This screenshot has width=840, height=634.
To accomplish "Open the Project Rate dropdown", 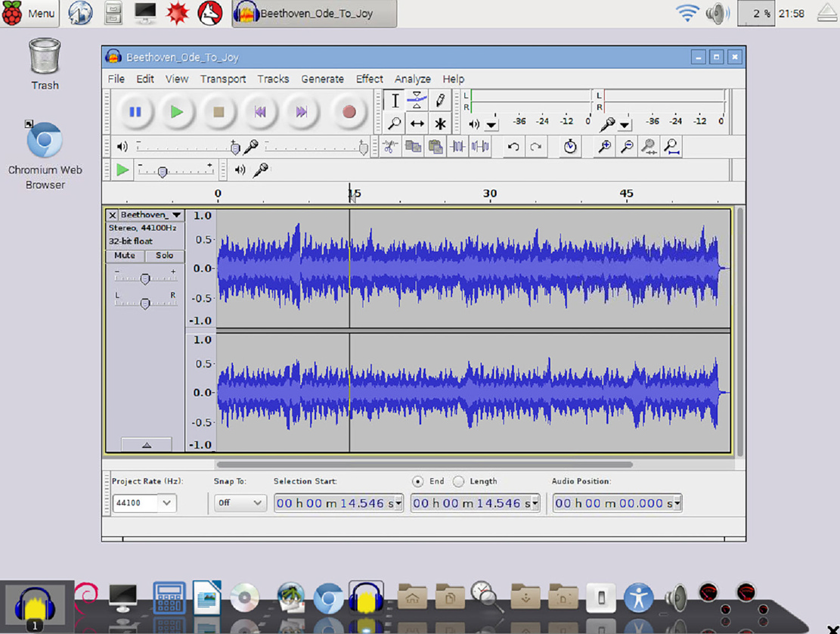I will [x=166, y=502].
